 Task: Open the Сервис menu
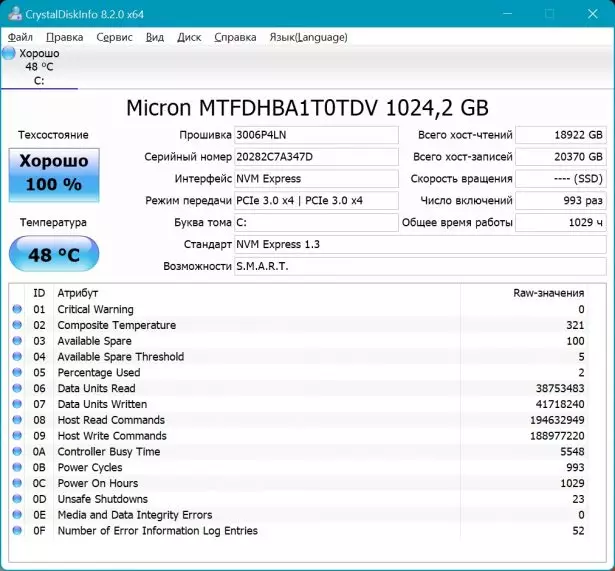[x=114, y=37]
